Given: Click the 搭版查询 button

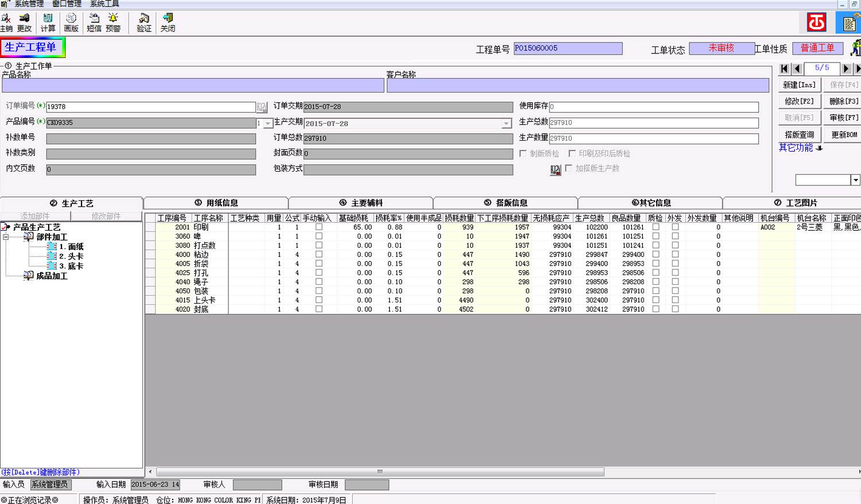Looking at the screenshot, I should click(799, 135).
